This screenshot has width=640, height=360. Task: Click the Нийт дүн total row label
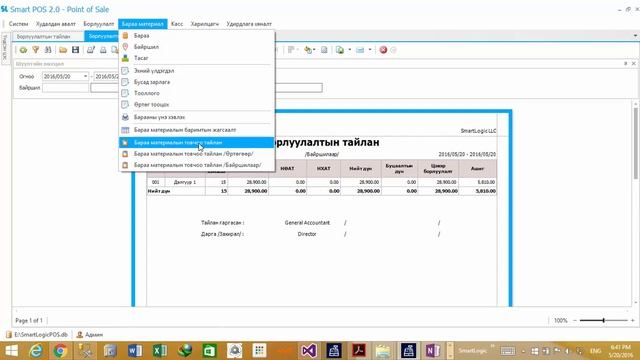click(x=159, y=191)
